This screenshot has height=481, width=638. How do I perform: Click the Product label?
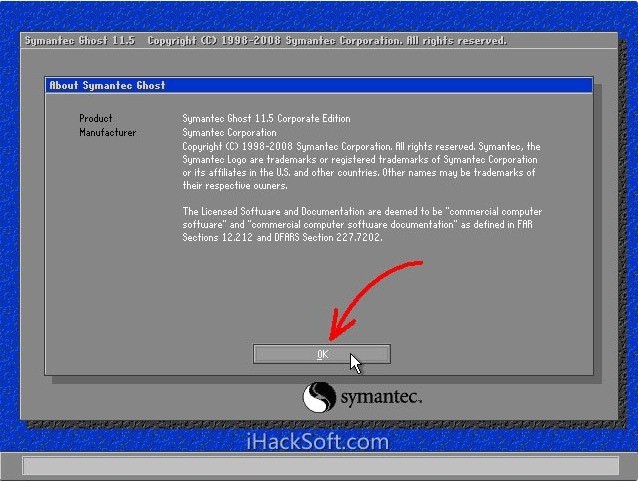click(x=96, y=118)
